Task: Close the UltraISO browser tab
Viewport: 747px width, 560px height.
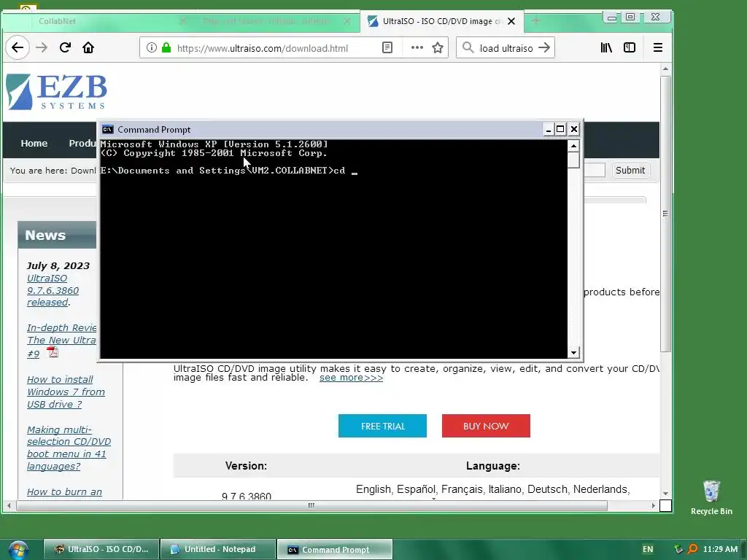Action: [511, 21]
